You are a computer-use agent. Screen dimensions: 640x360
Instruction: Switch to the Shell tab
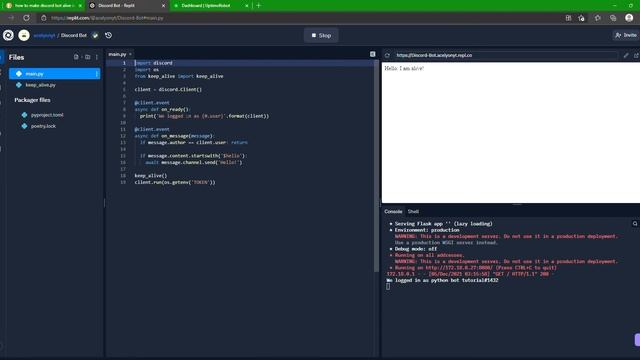[x=413, y=211]
